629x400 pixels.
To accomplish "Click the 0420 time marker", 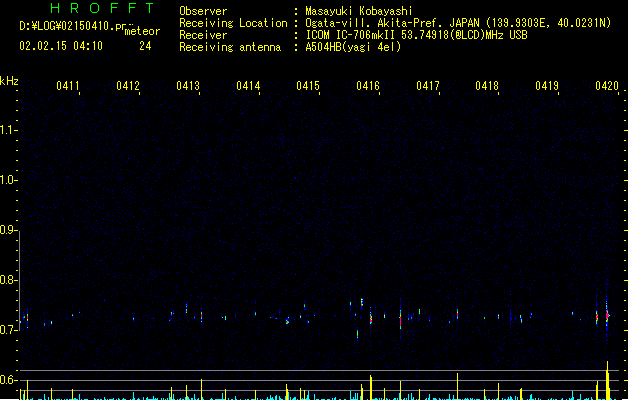I will (x=607, y=86).
